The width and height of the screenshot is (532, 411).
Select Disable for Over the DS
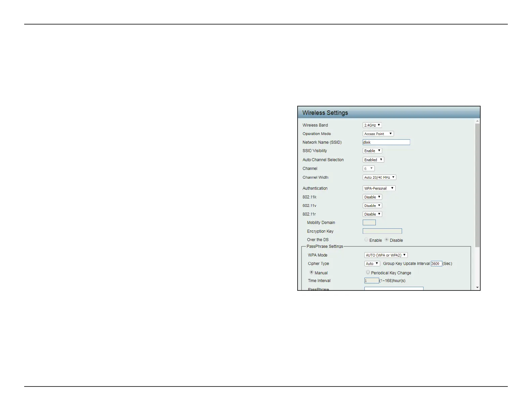[x=387, y=240]
